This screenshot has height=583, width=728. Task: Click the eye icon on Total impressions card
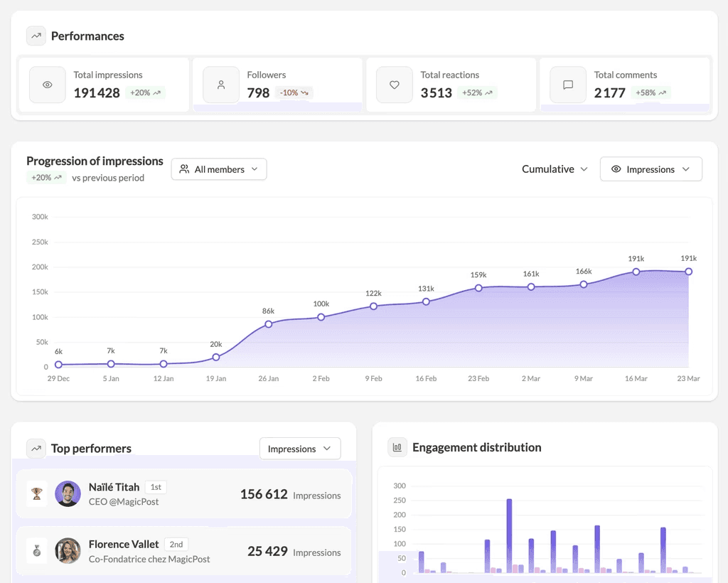point(47,85)
